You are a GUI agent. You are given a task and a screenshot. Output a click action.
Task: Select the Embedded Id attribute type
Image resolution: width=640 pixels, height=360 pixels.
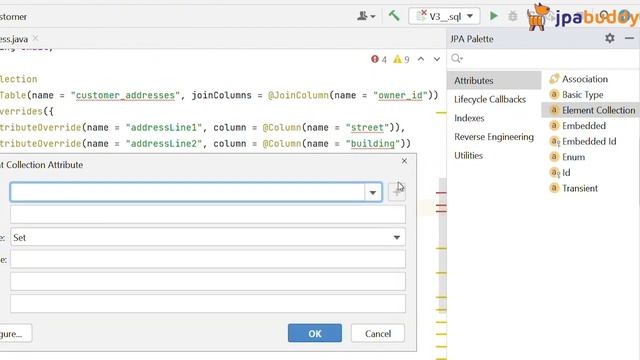[583, 141]
